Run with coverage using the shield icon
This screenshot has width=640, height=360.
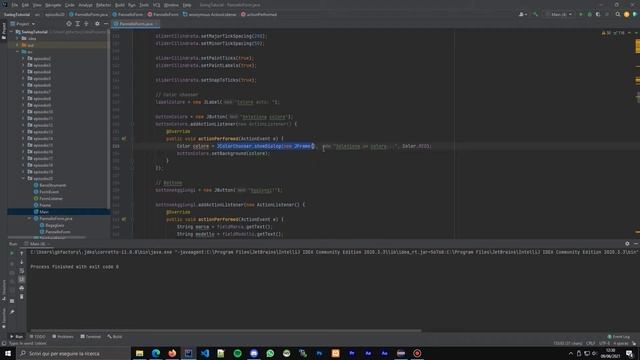click(598, 14)
